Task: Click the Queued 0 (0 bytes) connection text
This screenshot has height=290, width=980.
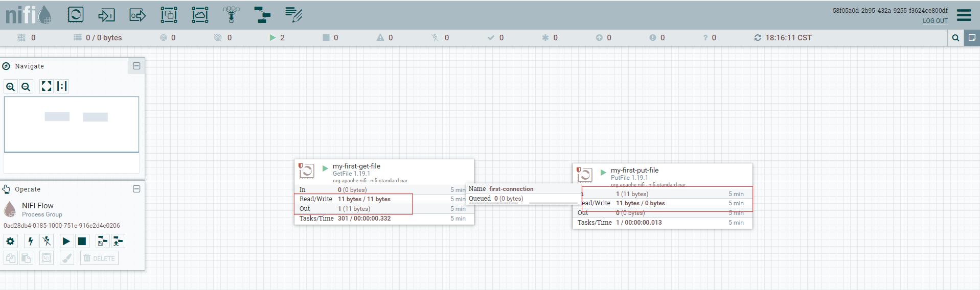Action: click(496, 199)
